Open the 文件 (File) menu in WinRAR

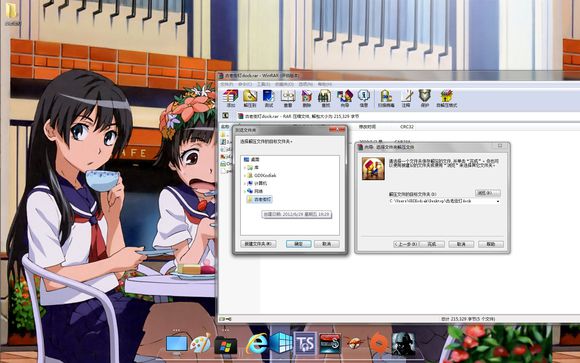click(x=227, y=84)
